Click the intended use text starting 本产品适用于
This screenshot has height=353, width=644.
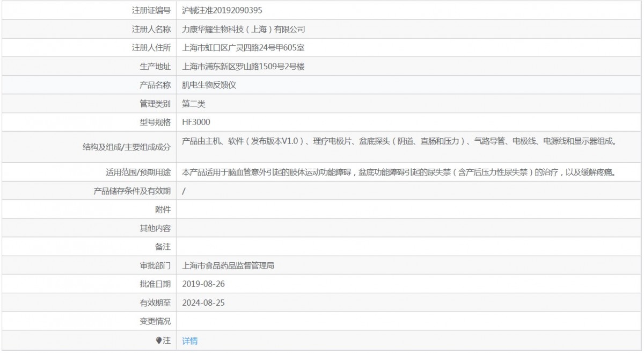tap(399, 172)
